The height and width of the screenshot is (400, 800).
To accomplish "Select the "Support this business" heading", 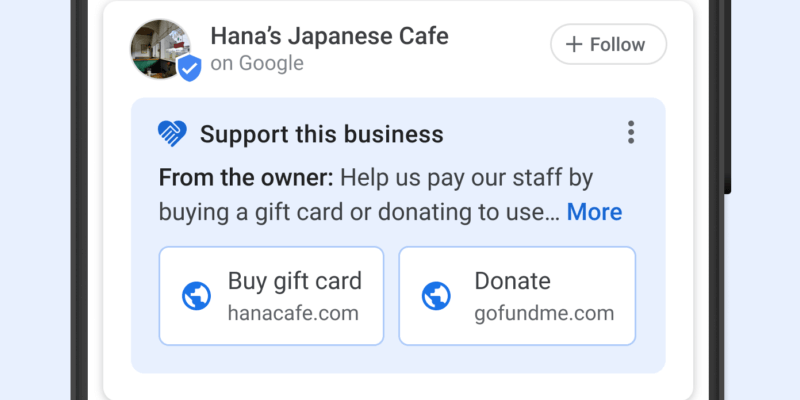I will (x=321, y=134).
